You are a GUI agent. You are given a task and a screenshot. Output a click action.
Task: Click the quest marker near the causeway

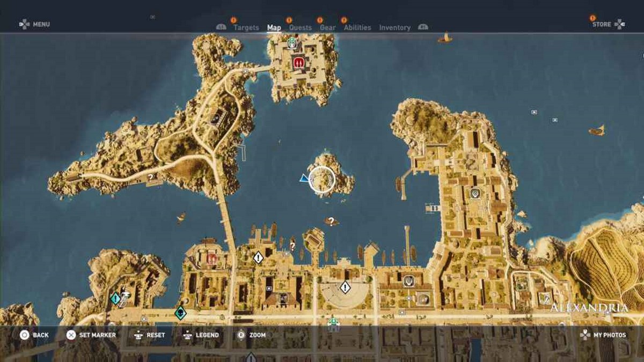(258, 258)
